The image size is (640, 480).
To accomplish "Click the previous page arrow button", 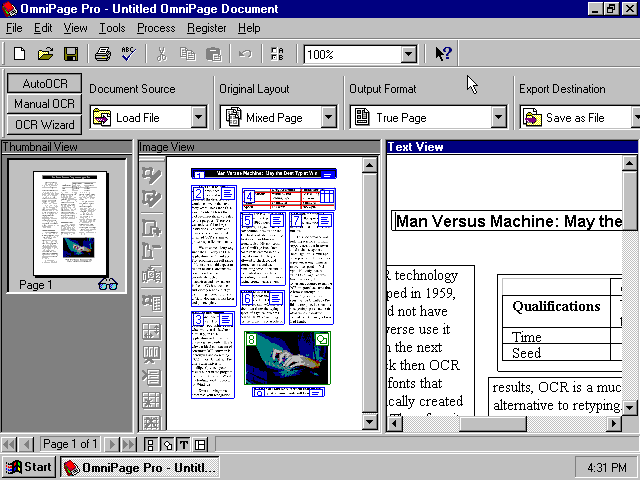I will [27, 444].
